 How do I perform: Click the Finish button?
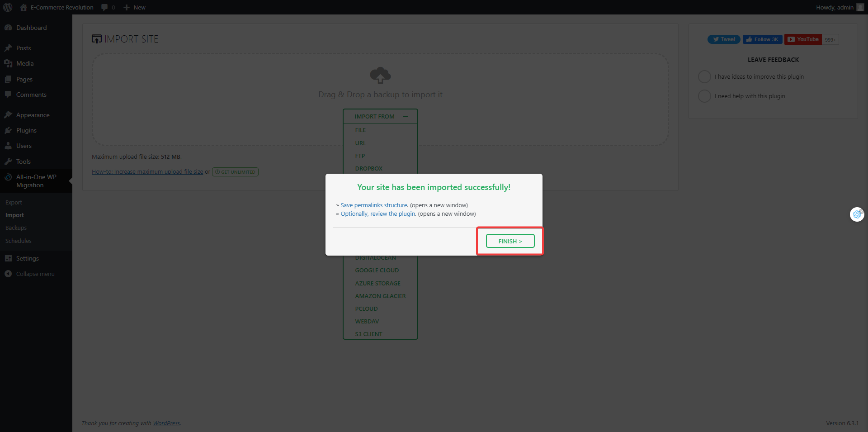tap(510, 241)
